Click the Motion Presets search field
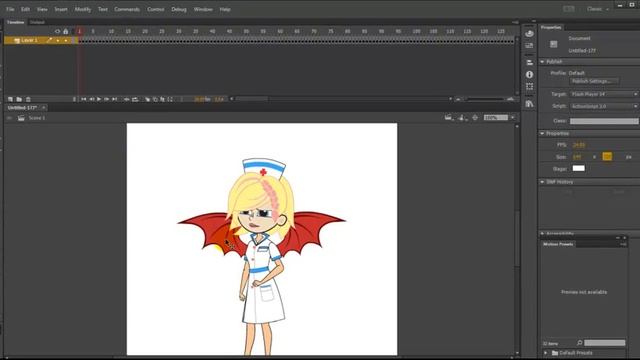 [x=604, y=343]
